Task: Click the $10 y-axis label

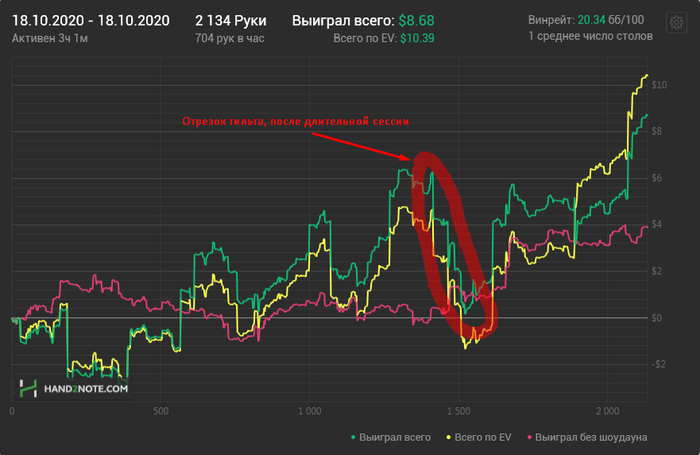Action: [659, 85]
